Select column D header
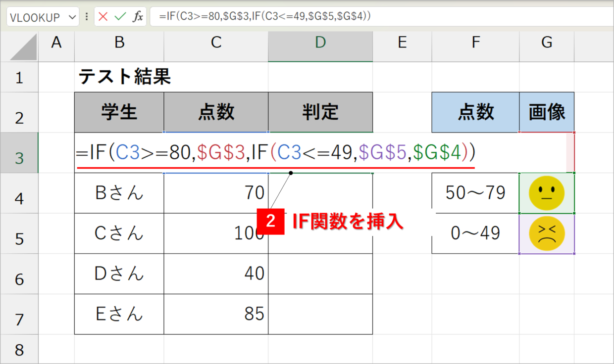614x364 pixels. [x=320, y=43]
